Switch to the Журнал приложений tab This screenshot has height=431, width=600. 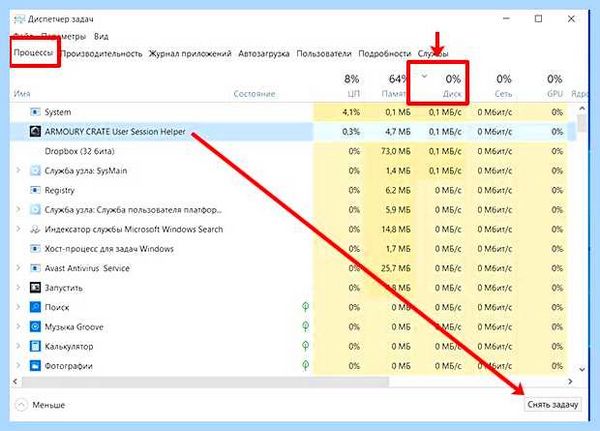pyautogui.click(x=190, y=54)
